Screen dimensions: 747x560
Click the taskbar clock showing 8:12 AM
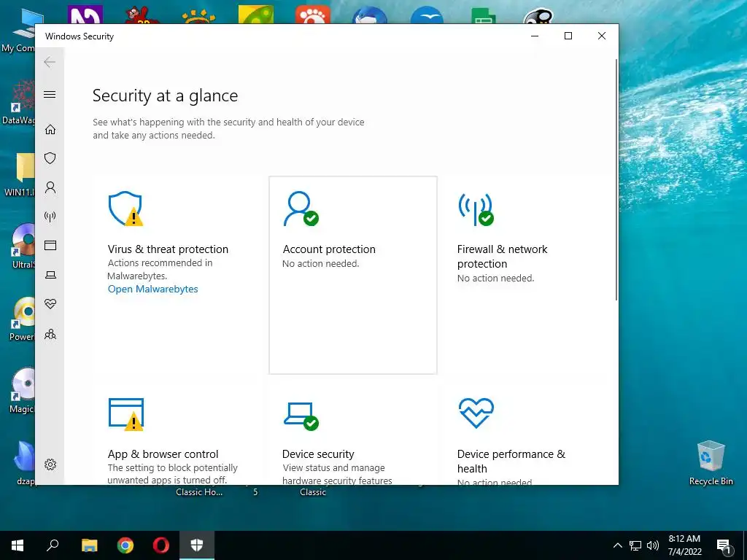coord(684,545)
